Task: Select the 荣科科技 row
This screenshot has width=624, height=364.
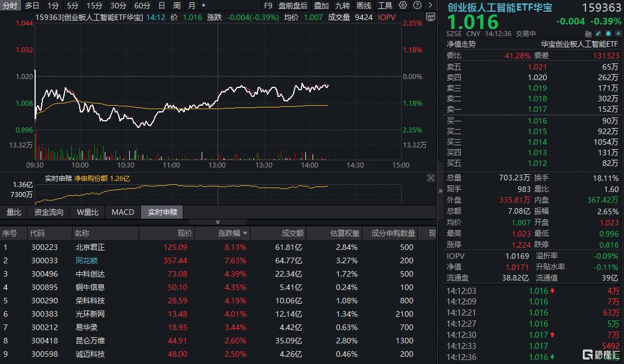Action: pos(218,301)
